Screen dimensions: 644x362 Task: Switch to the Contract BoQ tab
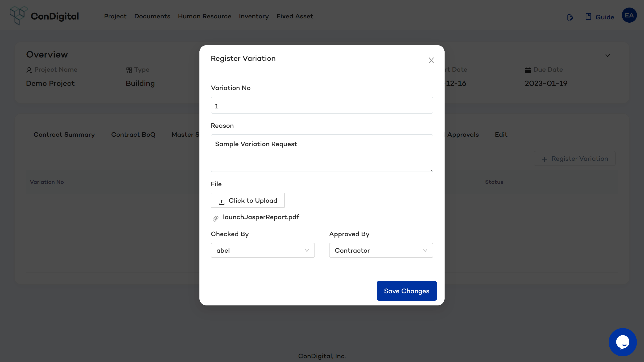(x=133, y=135)
